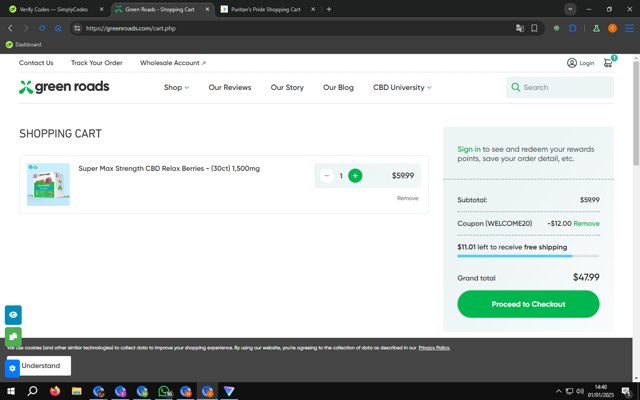Remove the WELCOME20 coupon
Viewport: 640px width, 400px height.
587,223
